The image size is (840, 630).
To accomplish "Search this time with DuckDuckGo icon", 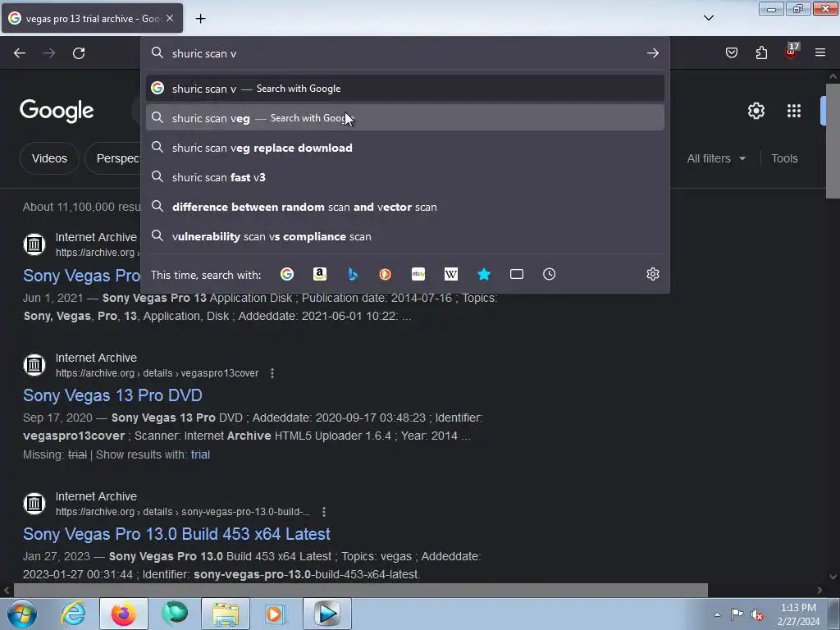I will click(x=386, y=274).
